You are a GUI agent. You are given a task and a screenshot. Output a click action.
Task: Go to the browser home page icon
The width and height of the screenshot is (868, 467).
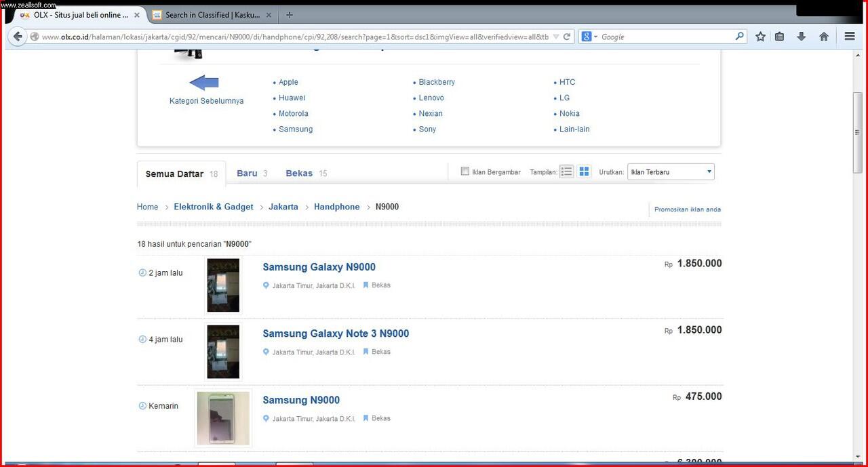(x=824, y=37)
